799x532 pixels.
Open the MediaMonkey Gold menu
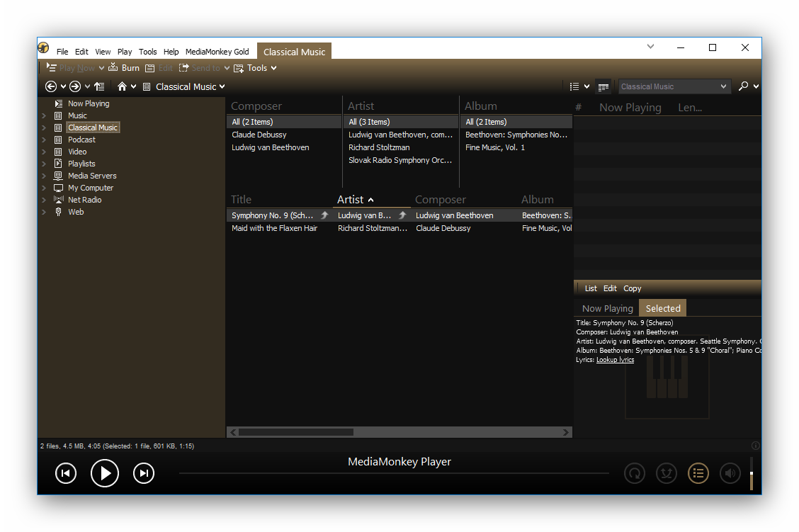click(x=217, y=52)
